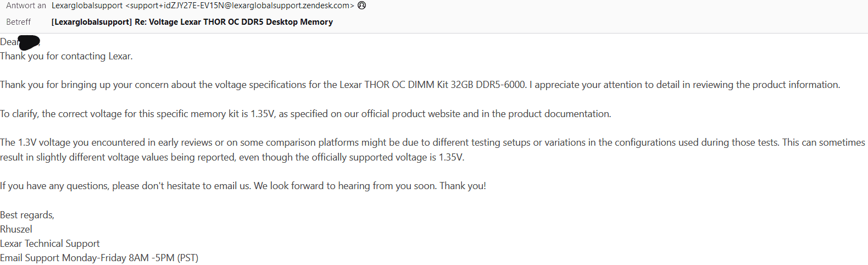Click the line starting "The 1.3V voltage you encountered"

point(432,142)
